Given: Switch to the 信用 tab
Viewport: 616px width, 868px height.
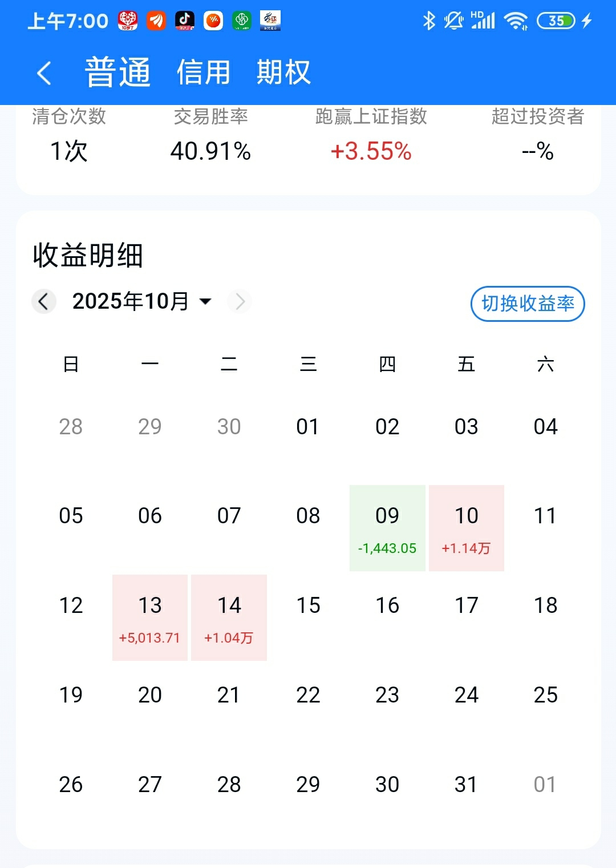Looking at the screenshot, I should (x=203, y=72).
